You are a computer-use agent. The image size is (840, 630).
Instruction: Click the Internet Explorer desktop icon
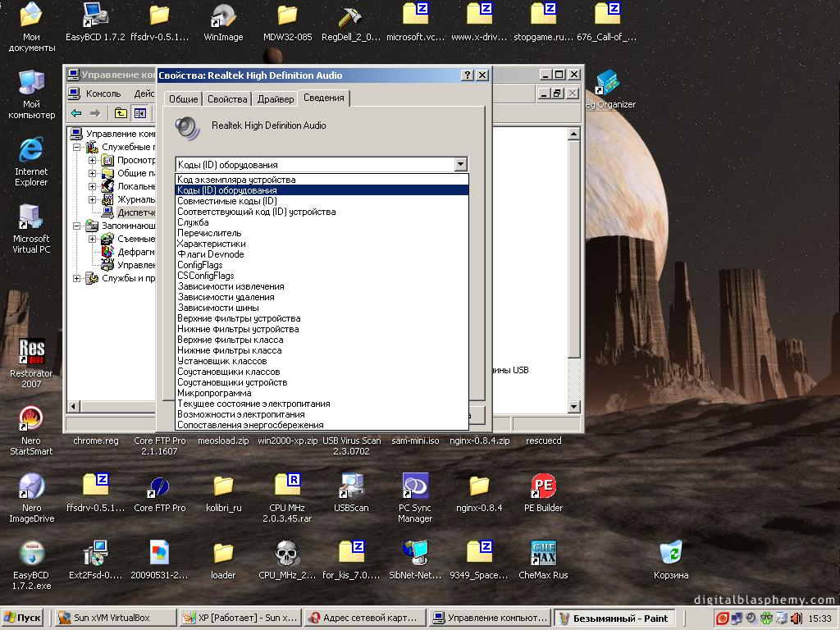31,150
